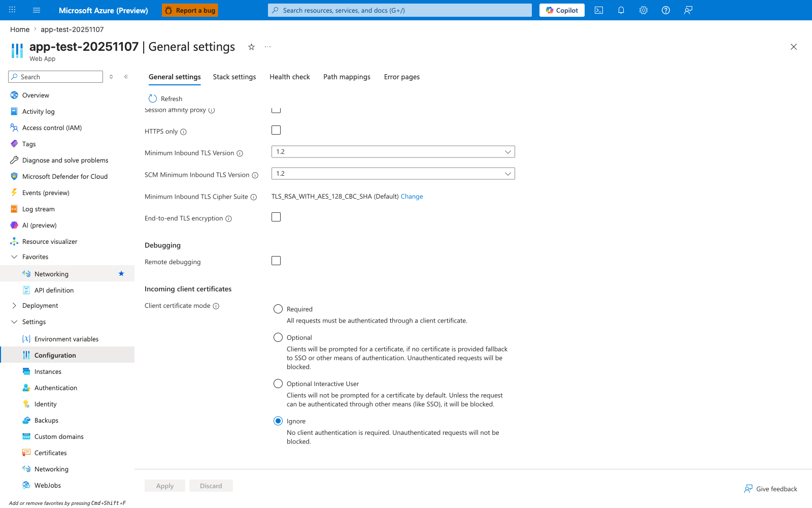This screenshot has height=508, width=812.
Task: Open WebJobs under Settings
Action: 48,485
